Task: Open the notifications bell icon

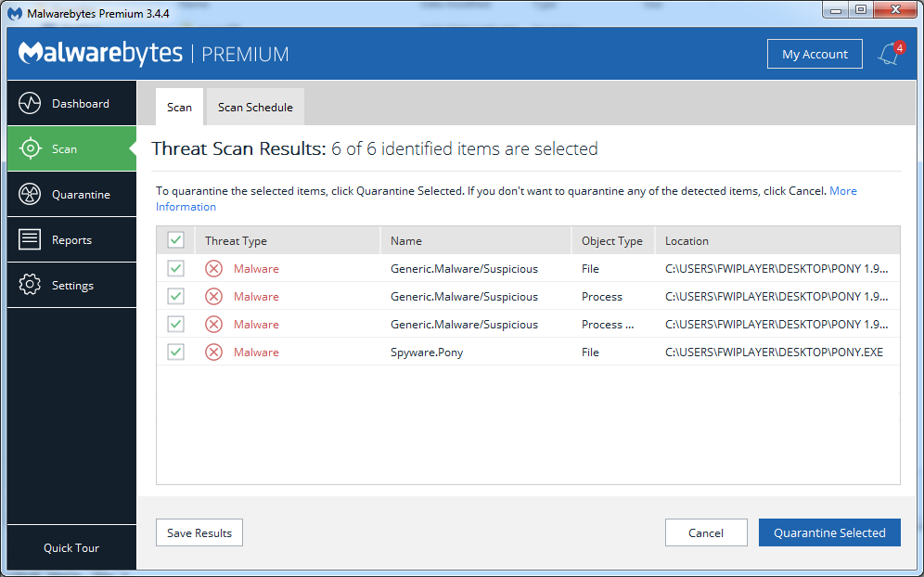Action: (x=890, y=54)
